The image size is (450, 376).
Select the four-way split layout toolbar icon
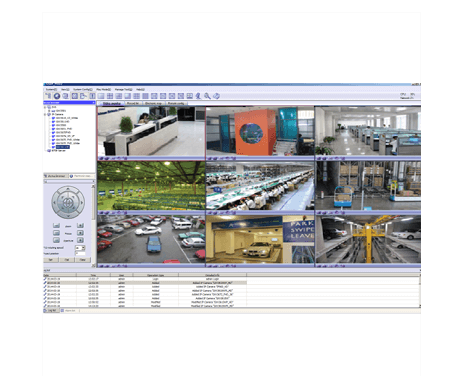tap(110, 96)
